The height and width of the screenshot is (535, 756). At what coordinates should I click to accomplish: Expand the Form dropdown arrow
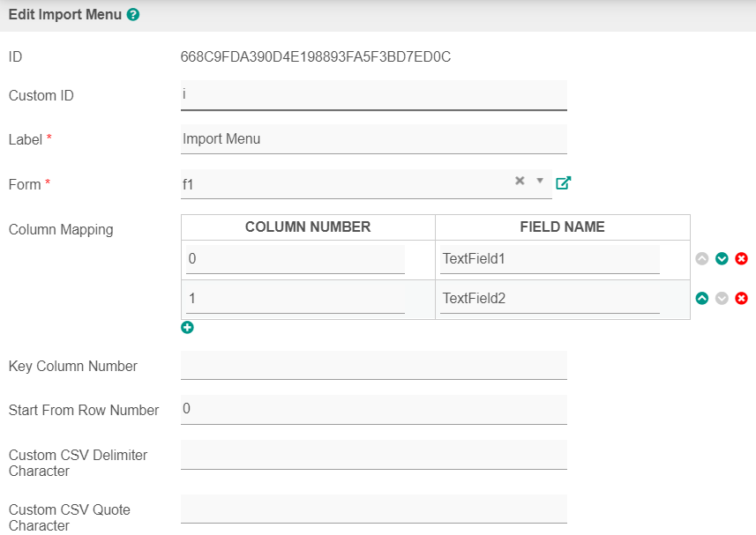(x=540, y=181)
